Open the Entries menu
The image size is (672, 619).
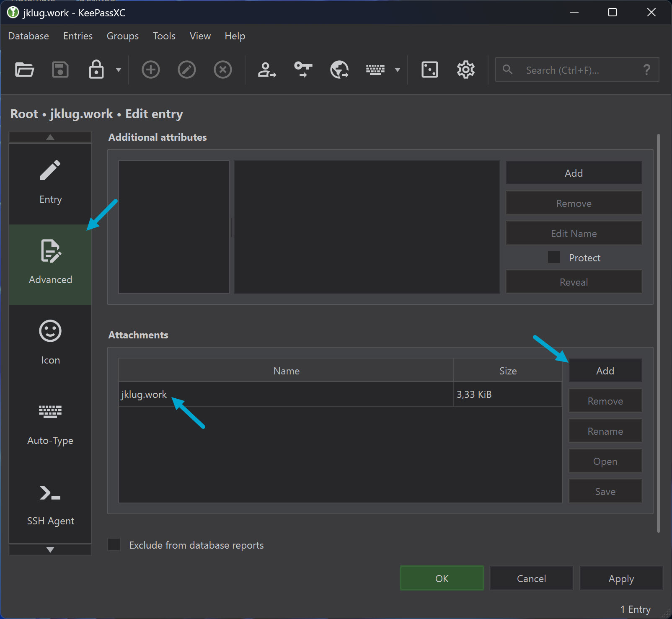click(x=78, y=36)
